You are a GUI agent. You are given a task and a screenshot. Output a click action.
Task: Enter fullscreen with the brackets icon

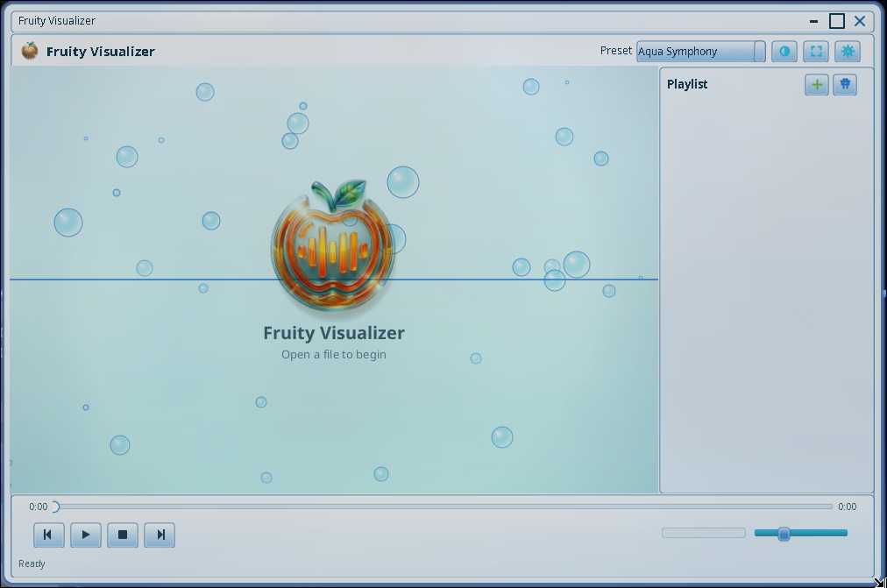click(816, 52)
